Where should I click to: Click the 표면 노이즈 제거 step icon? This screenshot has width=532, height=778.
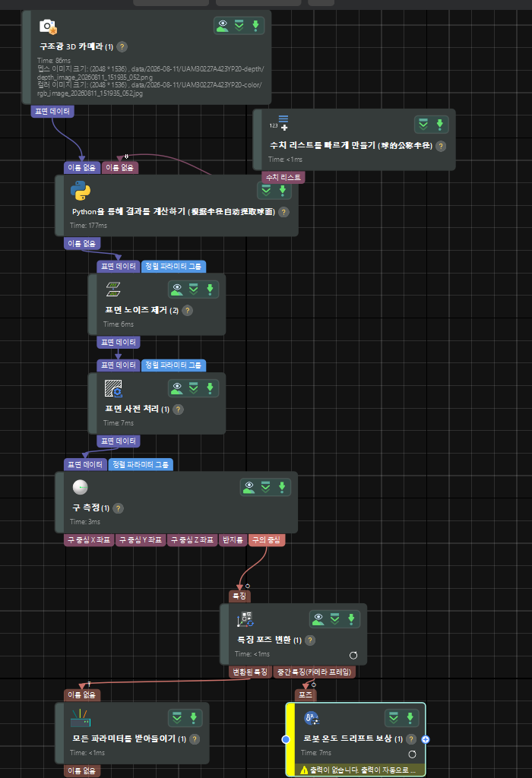click(113, 289)
